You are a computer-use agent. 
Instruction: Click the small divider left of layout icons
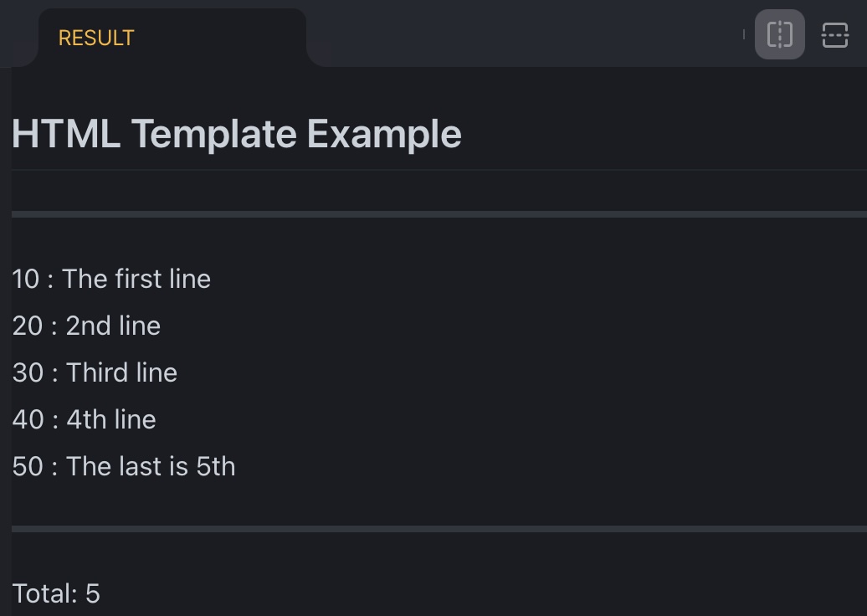(x=744, y=34)
